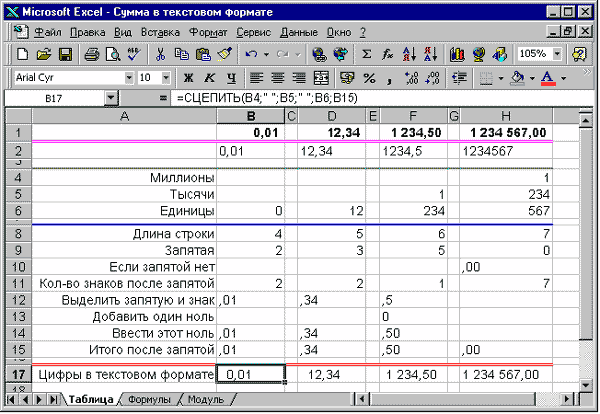Apply currency style icon
Viewport: 600px width, 414px height.
(347, 78)
